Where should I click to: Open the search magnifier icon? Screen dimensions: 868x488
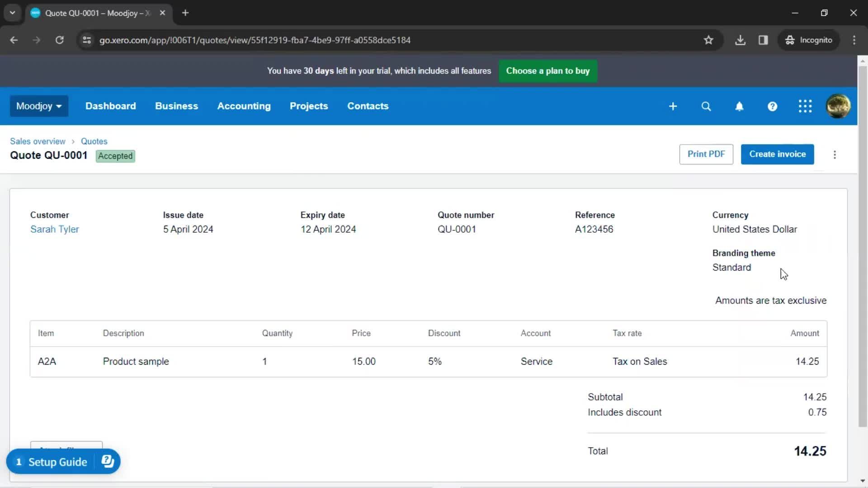coord(706,106)
